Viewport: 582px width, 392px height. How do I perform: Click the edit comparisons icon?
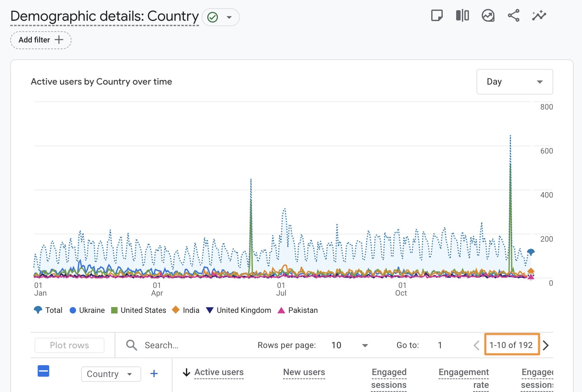point(462,15)
